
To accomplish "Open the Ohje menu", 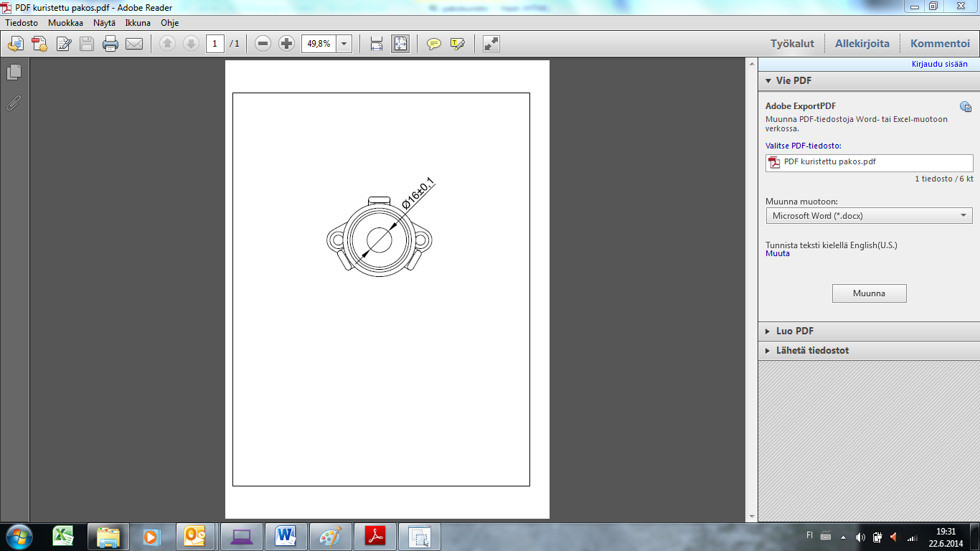I will (170, 23).
